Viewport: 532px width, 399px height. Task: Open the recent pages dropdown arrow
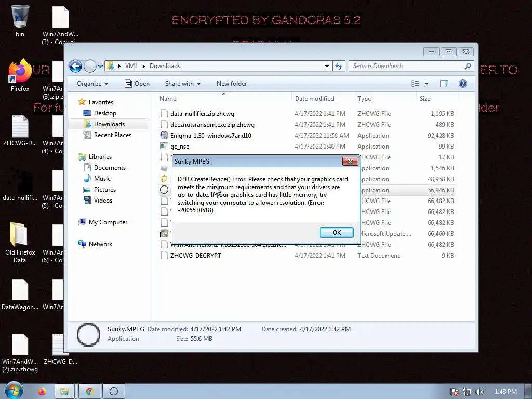[x=100, y=66]
